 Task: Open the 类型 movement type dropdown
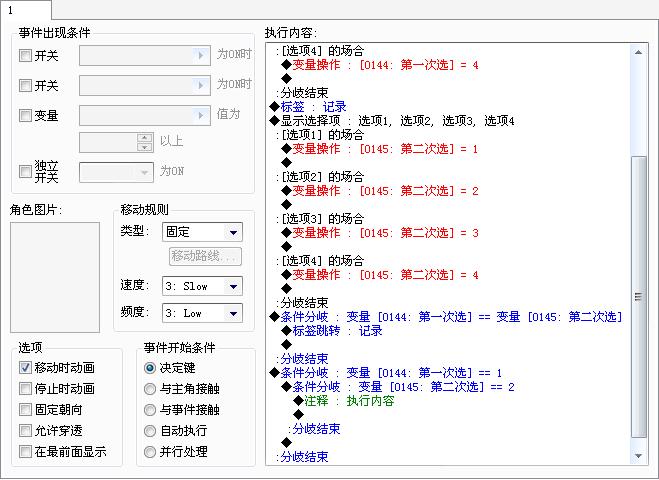(x=202, y=232)
